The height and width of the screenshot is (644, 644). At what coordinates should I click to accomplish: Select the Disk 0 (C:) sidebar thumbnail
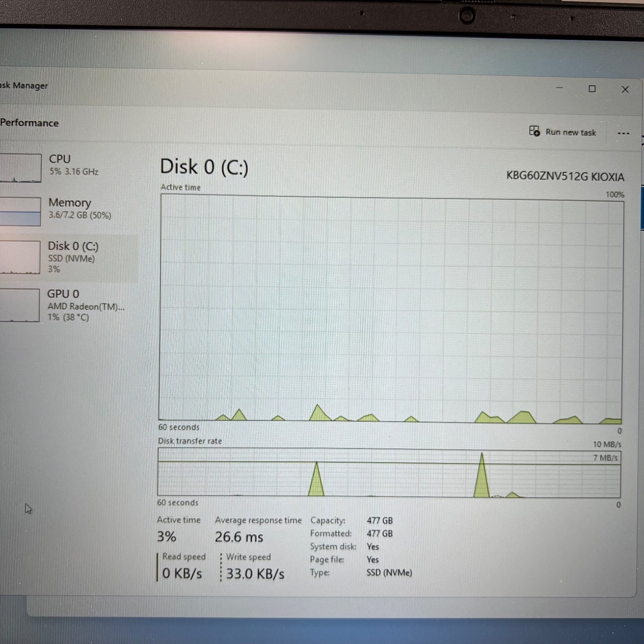(20, 257)
